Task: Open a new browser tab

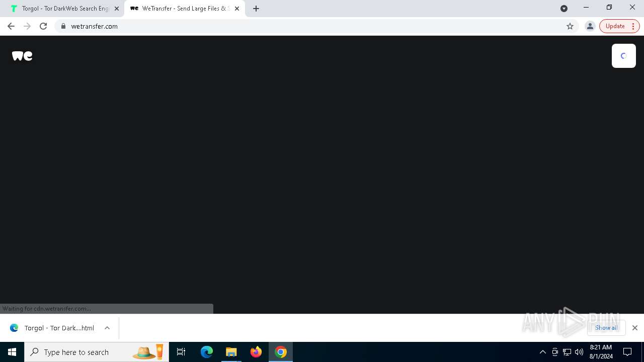Action: click(256, 9)
